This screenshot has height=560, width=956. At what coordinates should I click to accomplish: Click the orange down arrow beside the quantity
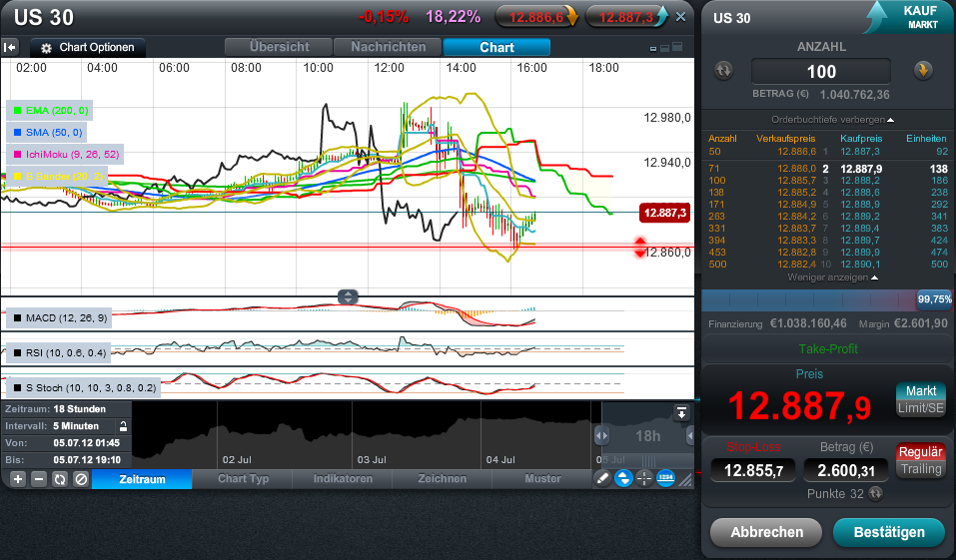[x=923, y=71]
